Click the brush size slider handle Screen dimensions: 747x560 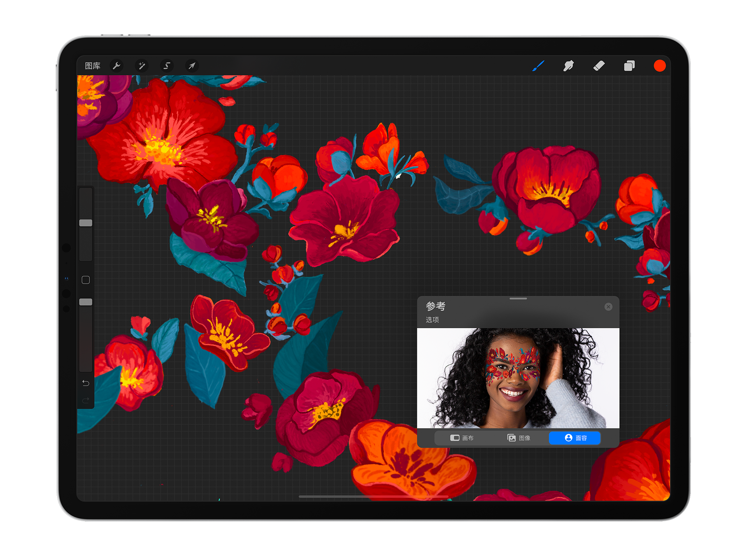[x=86, y=223]
